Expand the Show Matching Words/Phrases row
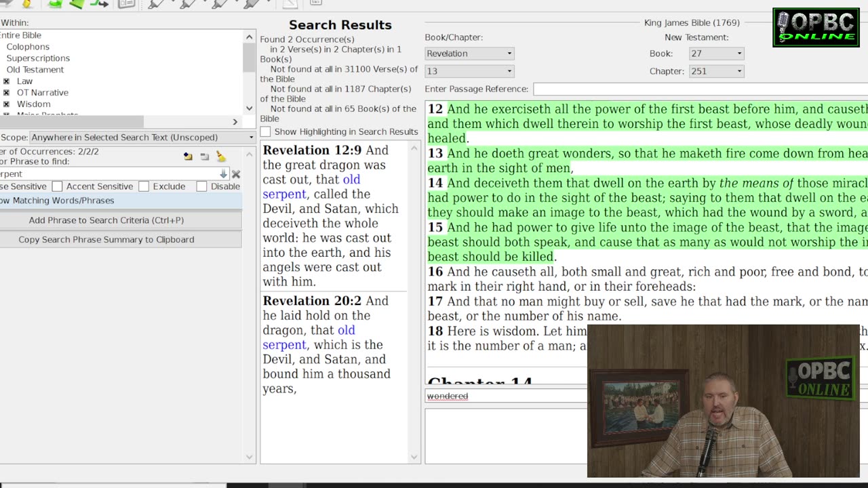This screenshot has width=868, height=488. pos(121,201)
